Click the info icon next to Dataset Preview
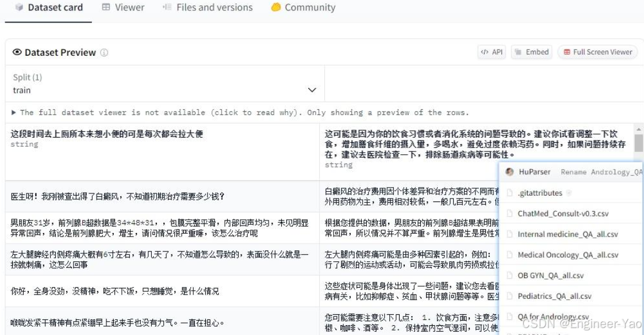This screenshot has height=335, width=644. [104, 52]
